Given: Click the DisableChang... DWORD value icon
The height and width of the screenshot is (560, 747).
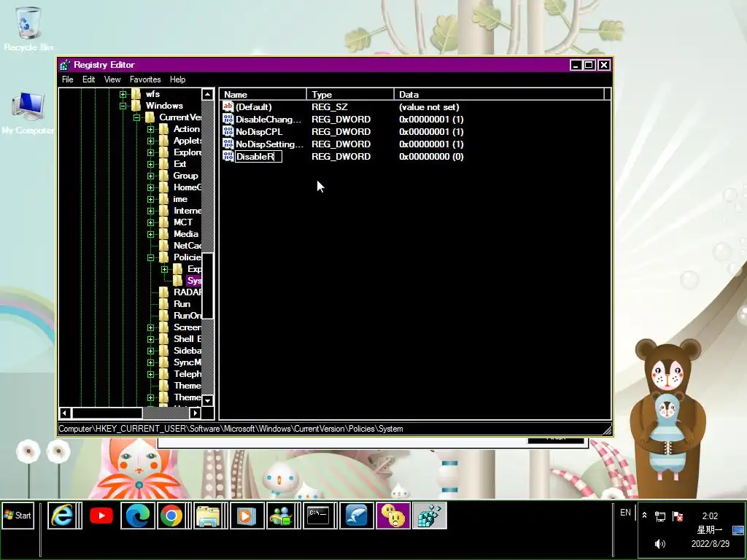Looking at the screenshot, I should pyautogui.click(x=228, y=119).
